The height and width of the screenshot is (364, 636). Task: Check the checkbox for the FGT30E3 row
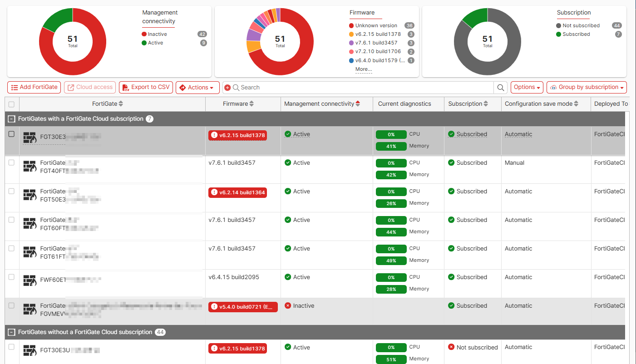coord(11,134)
